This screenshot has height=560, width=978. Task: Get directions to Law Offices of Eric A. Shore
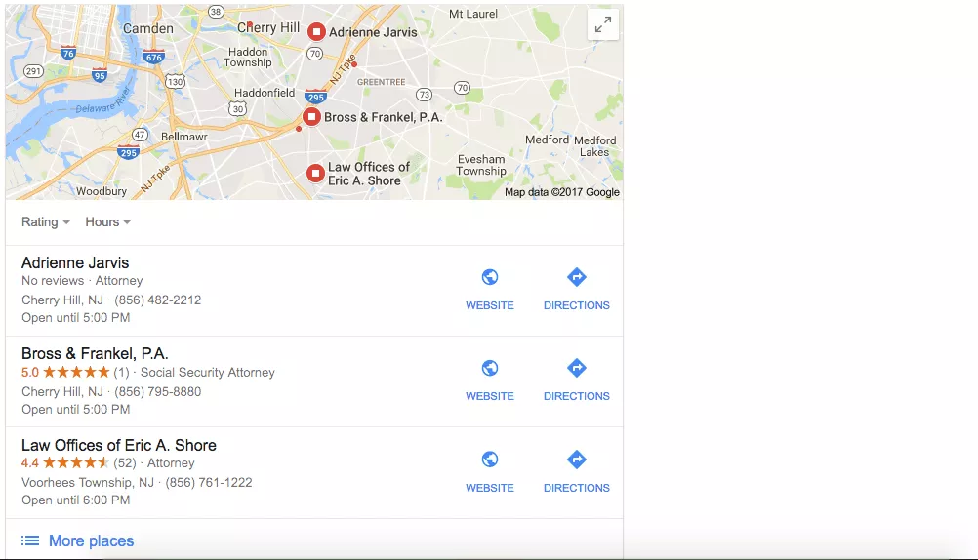tap(576, 460)
